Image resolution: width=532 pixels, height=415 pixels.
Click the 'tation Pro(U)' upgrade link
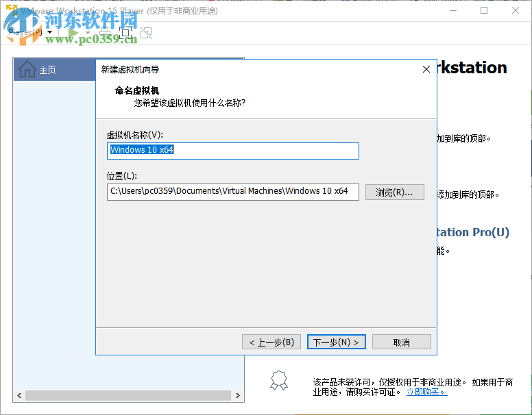[473, 232]
